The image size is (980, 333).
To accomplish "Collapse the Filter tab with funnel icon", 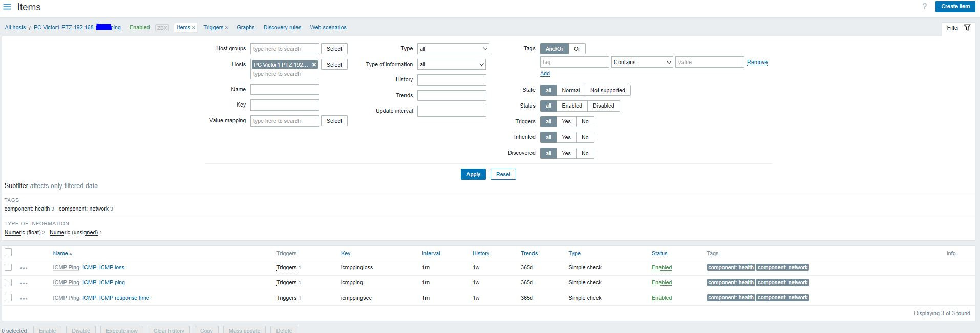I will tap(958, 28).
